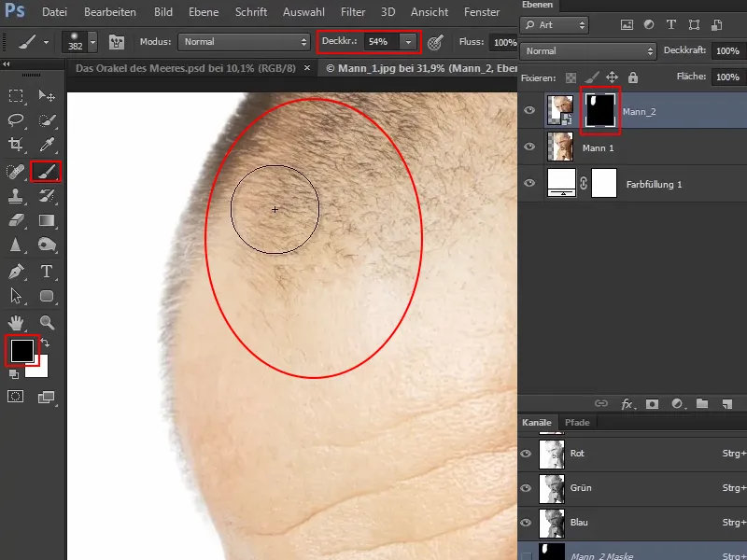This screenshot has width=747, height=560.
Task: Select the Crop tool
Action: [16, 144]
